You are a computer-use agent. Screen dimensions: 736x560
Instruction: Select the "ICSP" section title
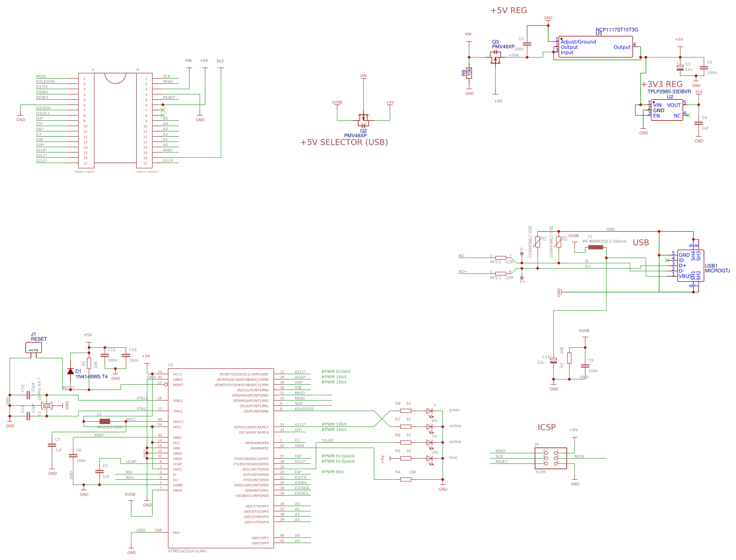point(546,428)
